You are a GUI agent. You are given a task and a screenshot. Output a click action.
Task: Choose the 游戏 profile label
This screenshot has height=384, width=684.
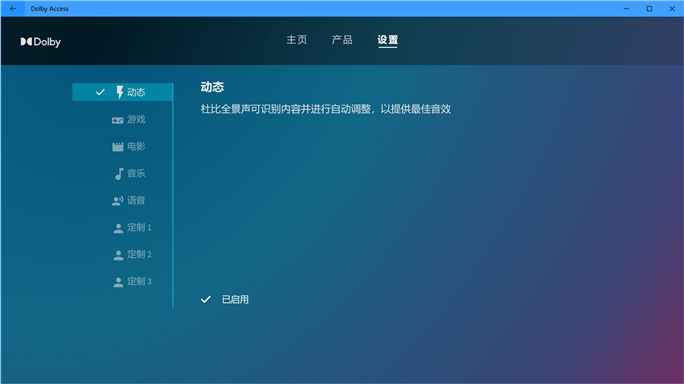pyautogui.click(x=136, y=119)
